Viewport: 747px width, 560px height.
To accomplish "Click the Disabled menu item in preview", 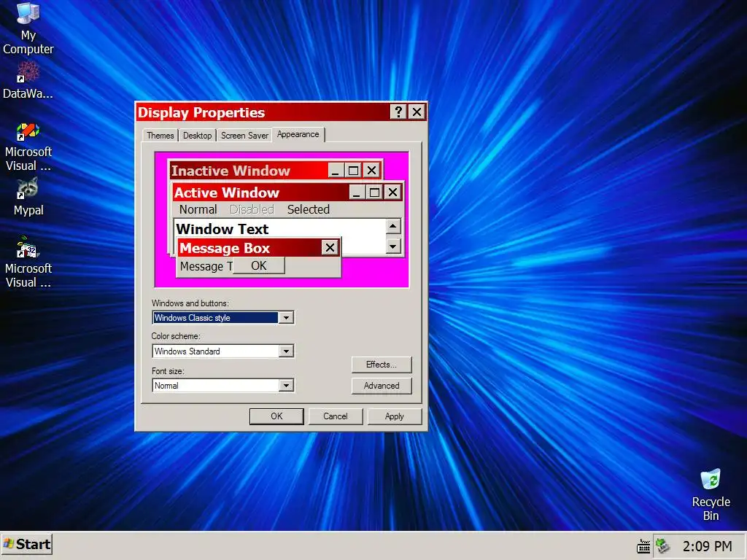I will pyautogui.click(x=252, y=209).
